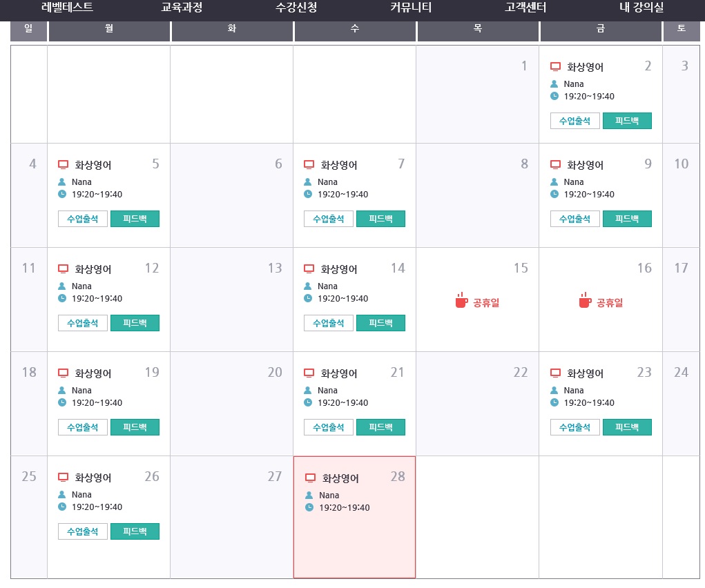Click the clock time icon on the 7th
Viewport: 705px width, 588px height.
(x=308, y=195)
